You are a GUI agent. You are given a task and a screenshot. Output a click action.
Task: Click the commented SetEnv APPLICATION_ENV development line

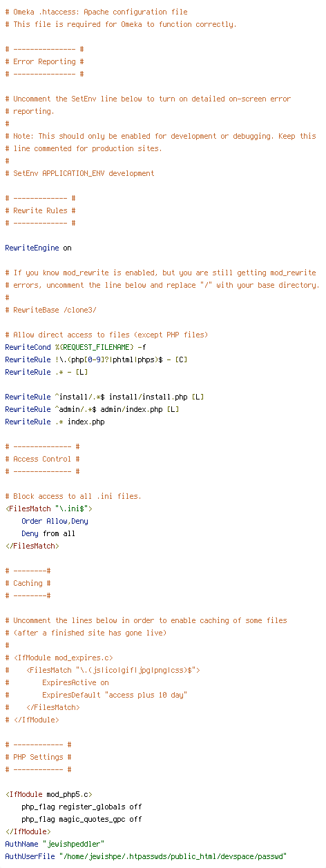point(79,173)
